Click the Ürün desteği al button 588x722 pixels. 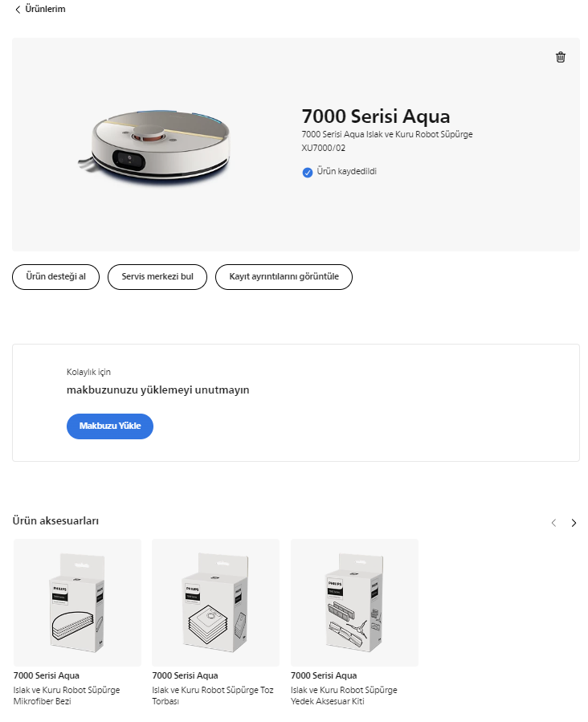[x=55, y=277]
